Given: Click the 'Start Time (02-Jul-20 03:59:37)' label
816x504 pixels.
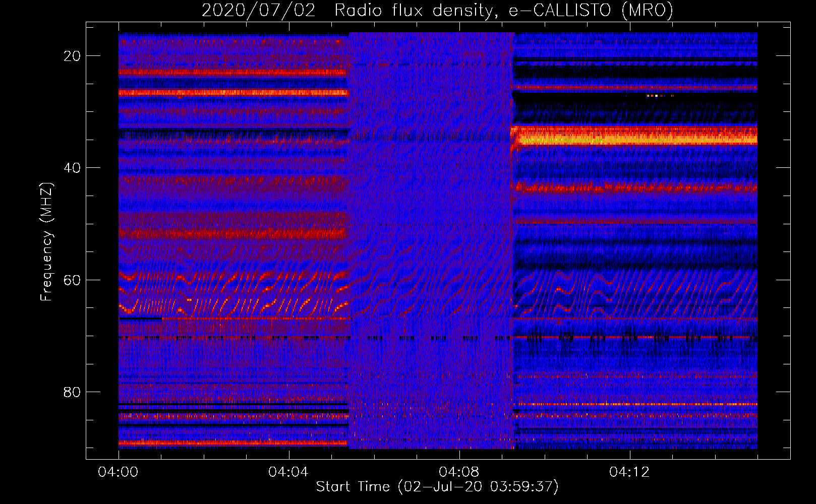Looking at the screenshot, I should 437,486.
